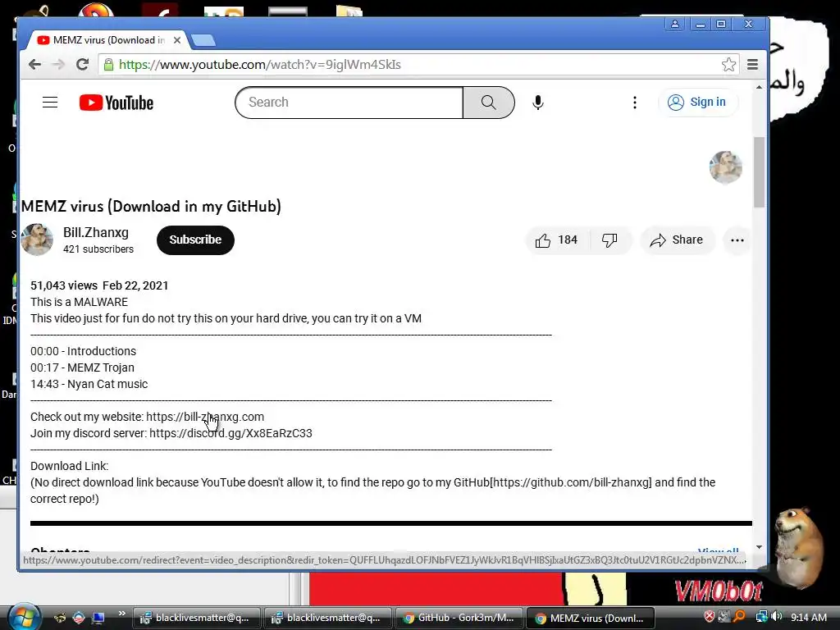This screenshot has width=840, height=630.
Task: Dislike the video with thumbs down
Action: (609, 240)
